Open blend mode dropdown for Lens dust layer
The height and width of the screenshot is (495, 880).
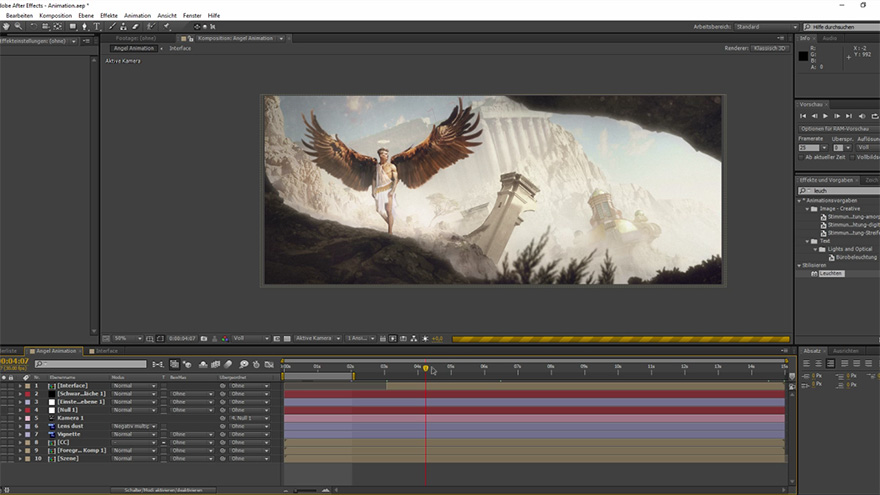(x=134, y=427)
